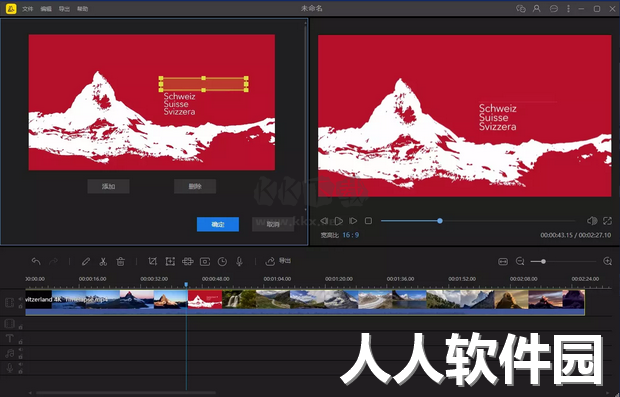
Task: Mute the main video track speaker
Action: click(x=20, y=299)
